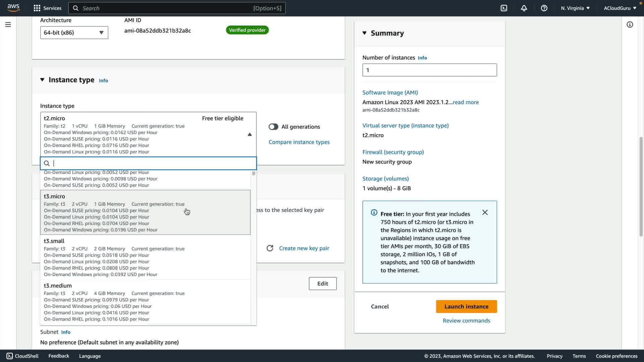
Task: Open the help question mark icon
Action: (544, 8)
